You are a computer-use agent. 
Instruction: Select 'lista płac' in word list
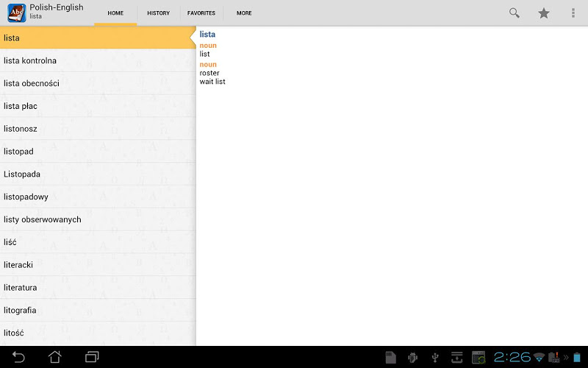[x=98, y=106]
